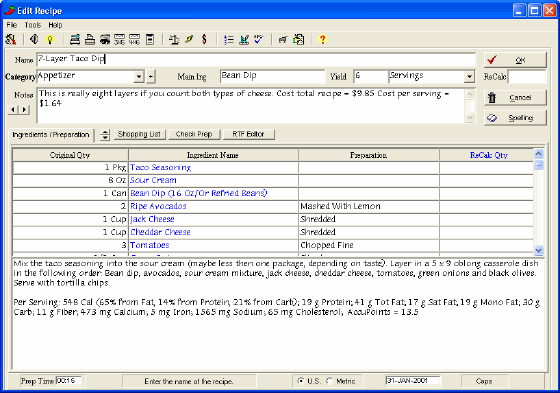
Task: Click the Main Ing input field
Action: pos(272,76)
